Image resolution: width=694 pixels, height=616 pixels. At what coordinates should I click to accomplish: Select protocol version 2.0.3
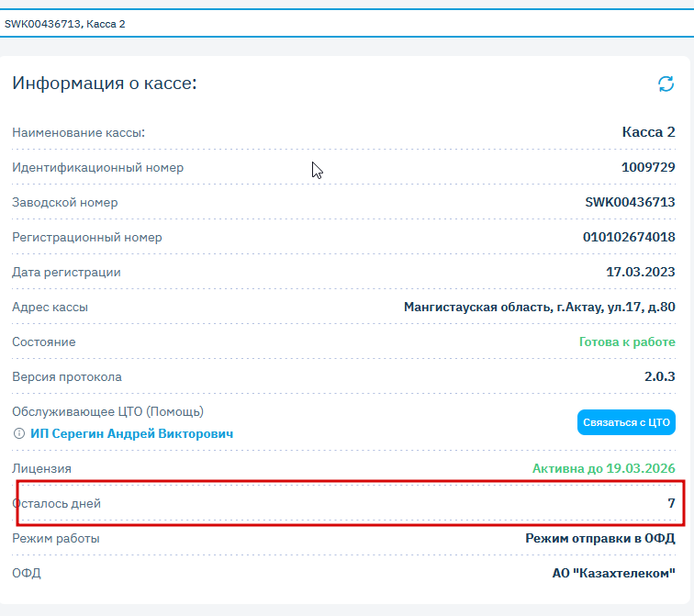tap(659, 376)
